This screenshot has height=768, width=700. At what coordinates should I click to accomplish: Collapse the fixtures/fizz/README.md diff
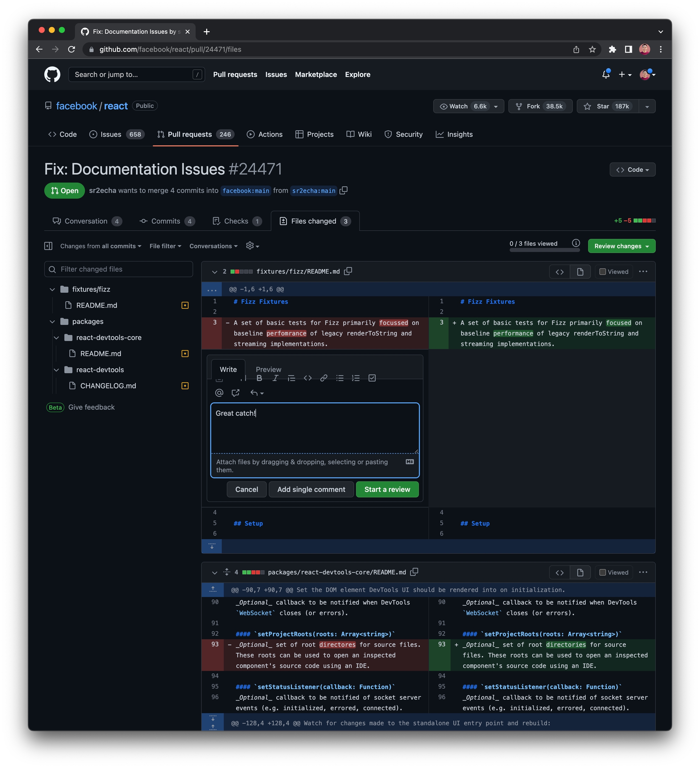click(x=214, y=272)
